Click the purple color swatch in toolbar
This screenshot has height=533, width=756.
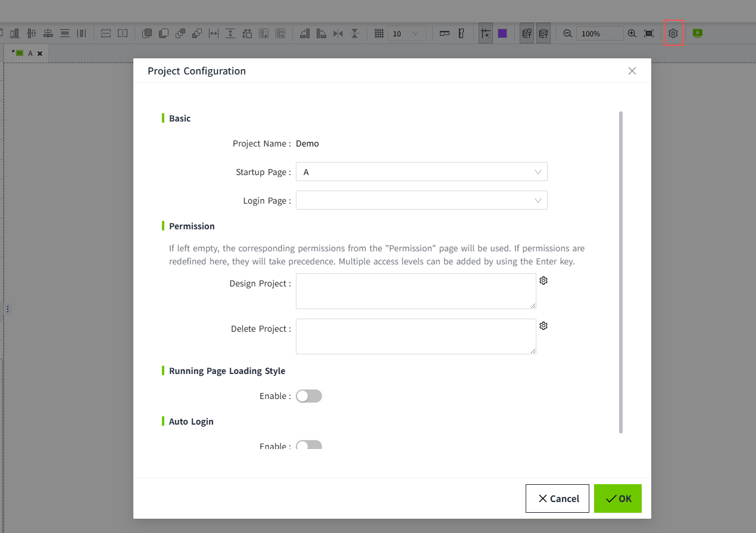coord(502,34)
